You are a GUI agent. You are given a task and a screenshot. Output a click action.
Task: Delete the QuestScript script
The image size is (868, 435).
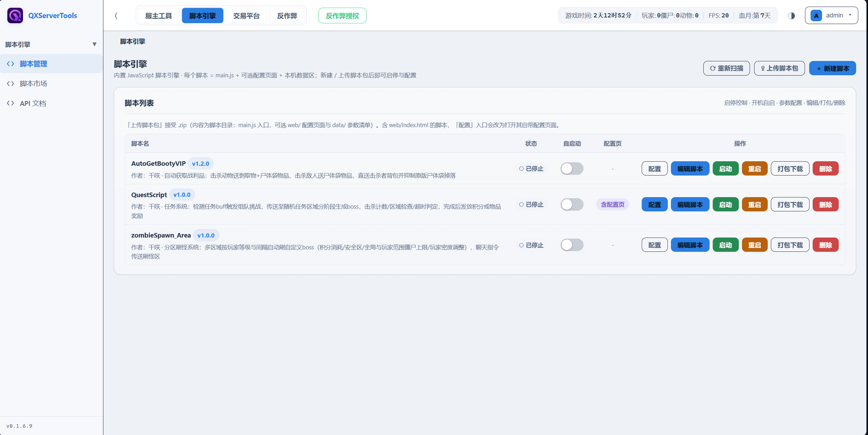point(825,204)
